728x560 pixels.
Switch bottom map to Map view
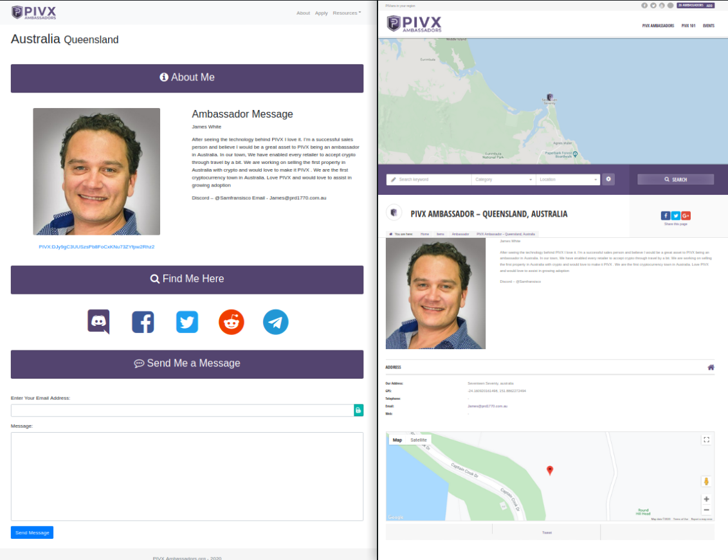click(x=397, y=440)
